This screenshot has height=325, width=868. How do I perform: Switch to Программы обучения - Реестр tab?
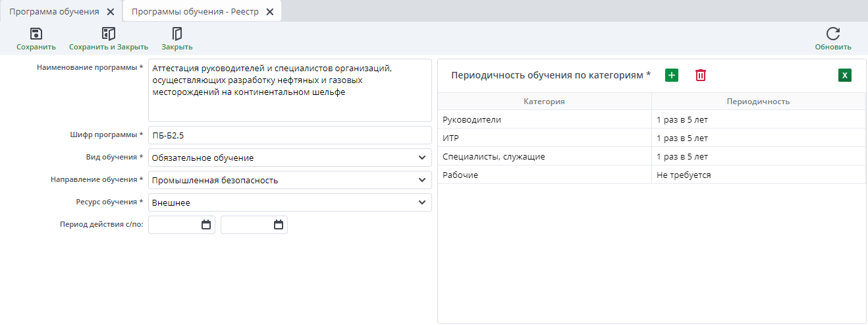pyautogui.click(x=195, y=12)
